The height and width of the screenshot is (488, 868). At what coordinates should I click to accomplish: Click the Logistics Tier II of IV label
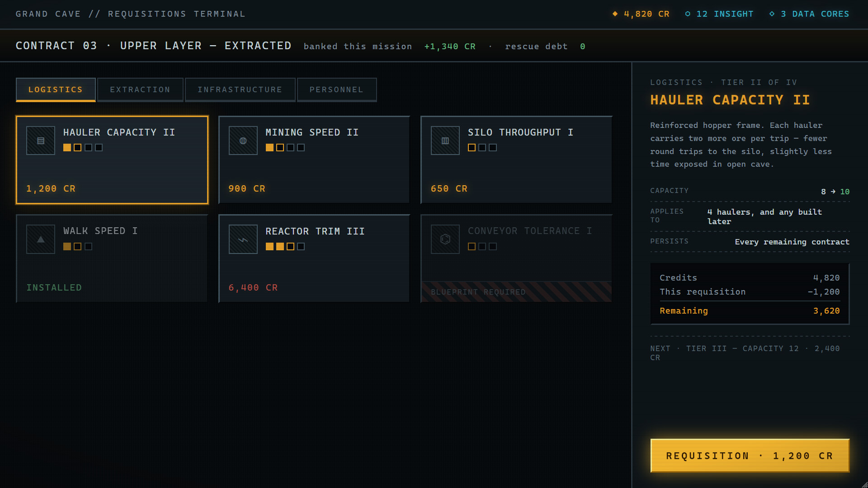point(724,82)
